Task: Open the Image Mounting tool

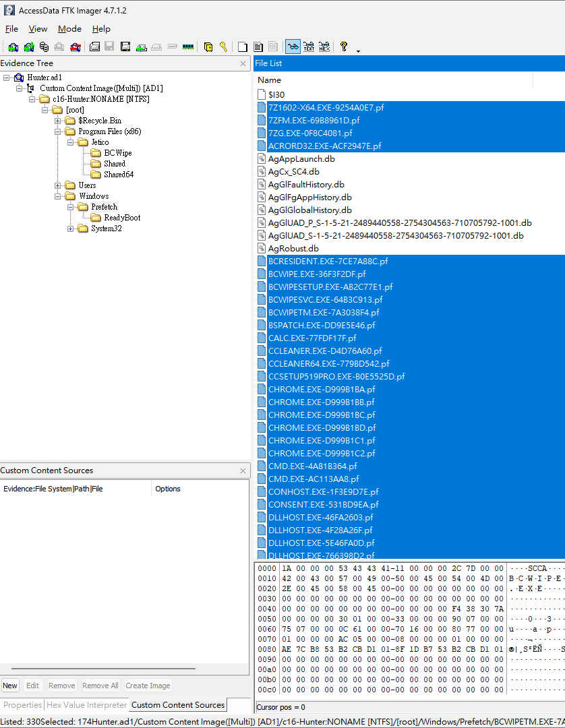Action: click(44, 47)
